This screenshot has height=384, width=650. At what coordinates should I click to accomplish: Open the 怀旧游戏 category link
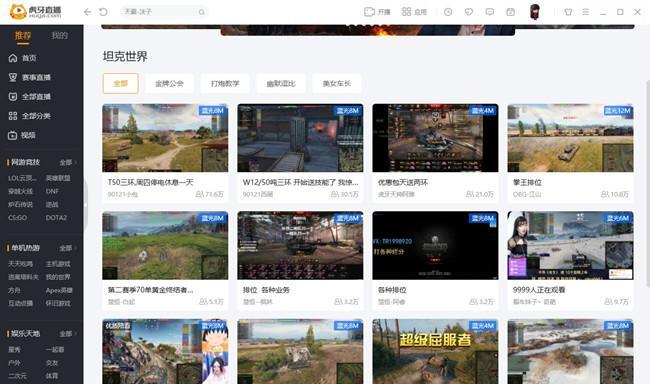pyautogui.click(x=58, y=303)
